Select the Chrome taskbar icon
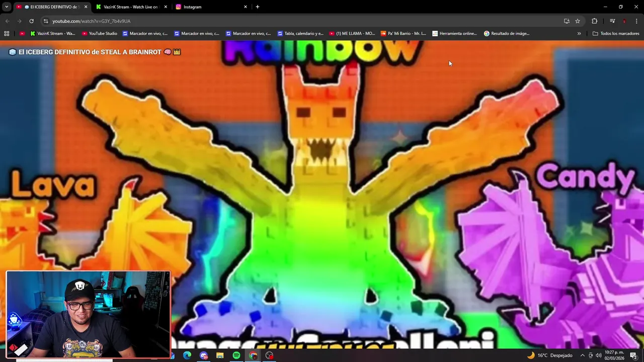This screenshot has width=644, height=362. [x=253, y=355]
